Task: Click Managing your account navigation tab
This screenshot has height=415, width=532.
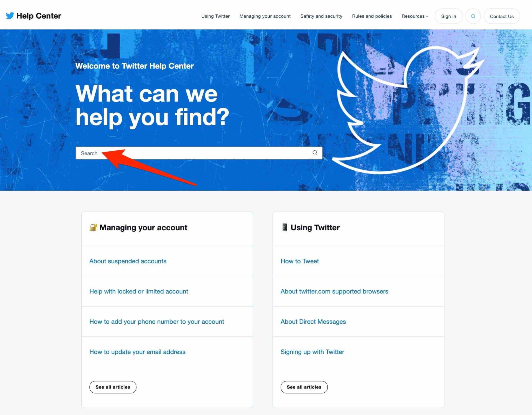Action: click(x=265, y=16)
